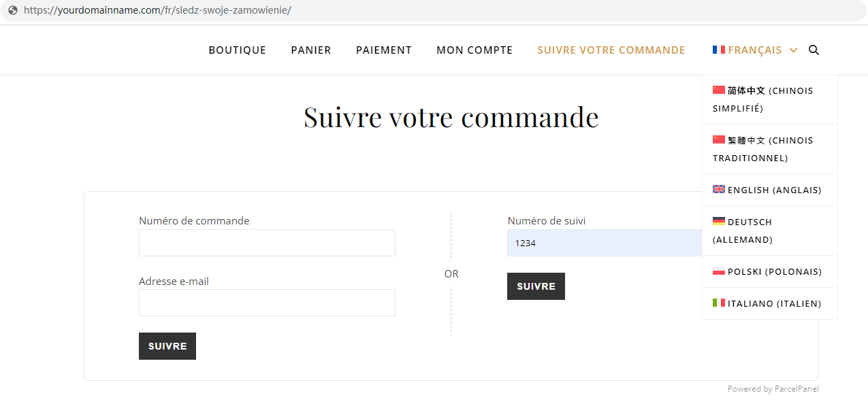Click the French flag icon in menu
This screenshot has width=868, height=406.
pos(719,50)
